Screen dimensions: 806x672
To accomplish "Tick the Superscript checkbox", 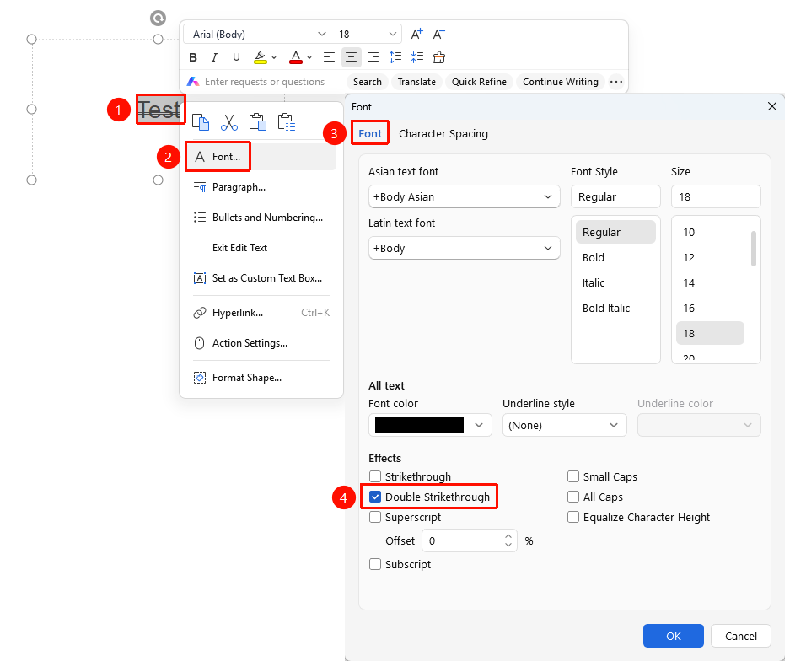I will [375, 517].
